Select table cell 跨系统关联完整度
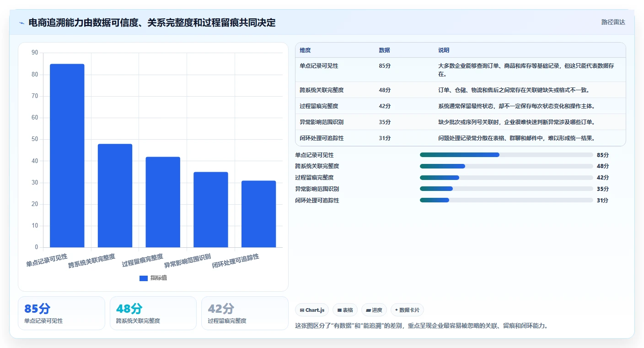This screenshot has height=348, width=644. pyautogui.click(x=322, y=90)
